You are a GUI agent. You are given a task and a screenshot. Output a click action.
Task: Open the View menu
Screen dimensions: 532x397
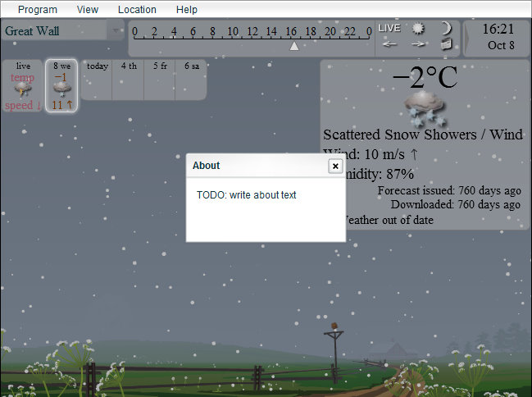[x=87, y=10]
